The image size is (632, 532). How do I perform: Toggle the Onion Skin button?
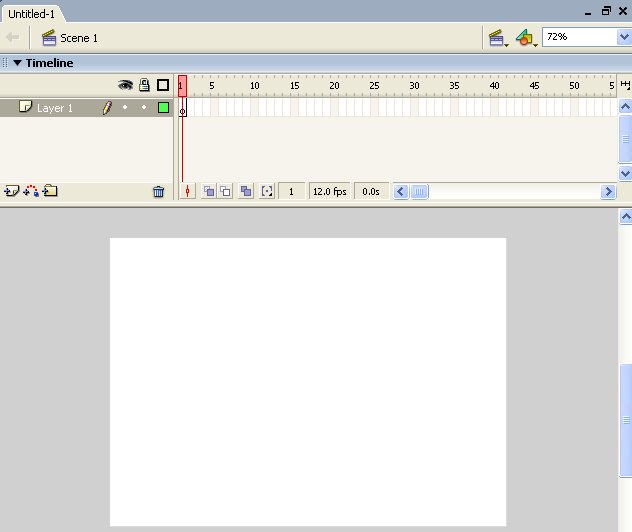click(x=209, y=191)
